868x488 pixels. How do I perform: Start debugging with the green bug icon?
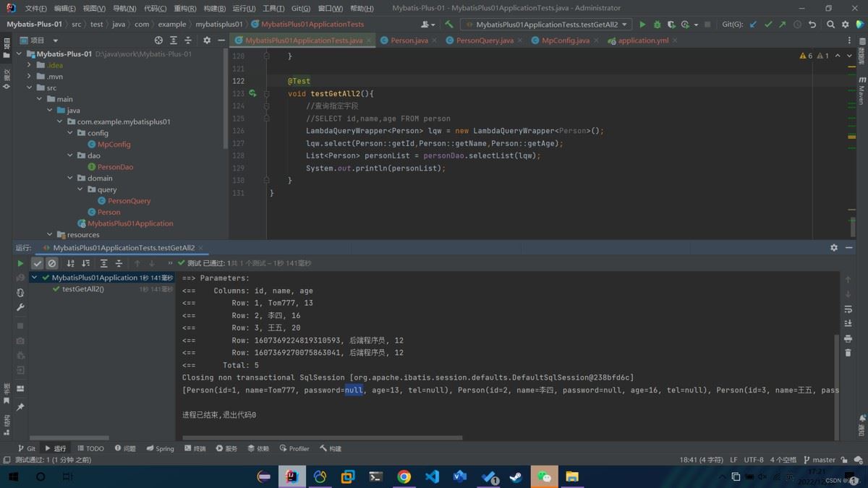[x=657, y=24]
